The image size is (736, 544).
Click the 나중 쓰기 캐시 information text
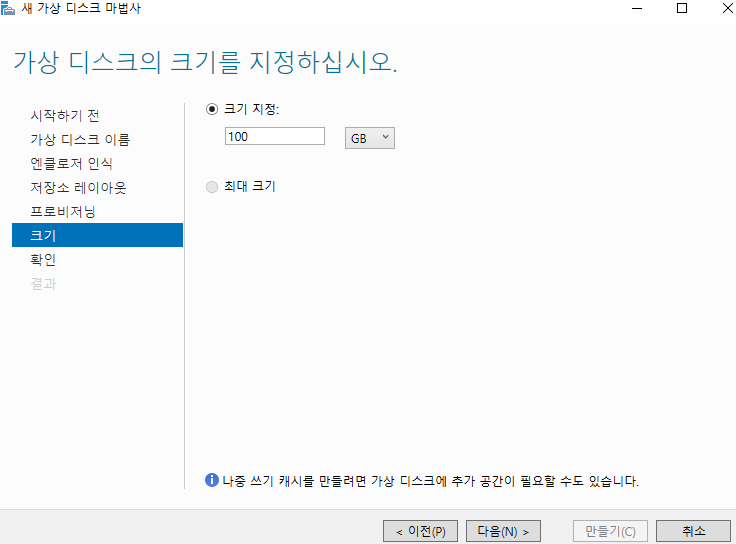pyautogui.click(x=430, y=481)
